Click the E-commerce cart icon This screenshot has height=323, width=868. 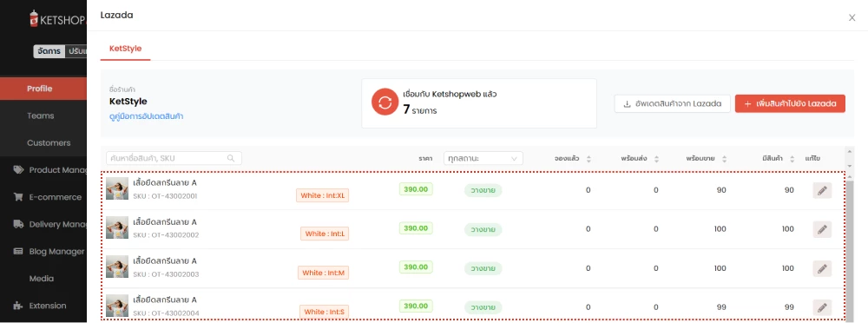coord(18,197)
